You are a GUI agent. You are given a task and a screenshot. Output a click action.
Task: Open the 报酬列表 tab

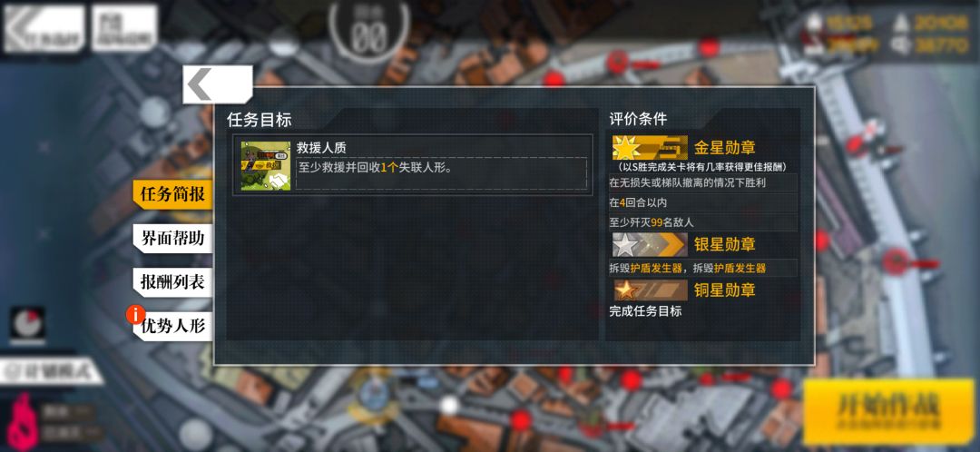(171, 282)
